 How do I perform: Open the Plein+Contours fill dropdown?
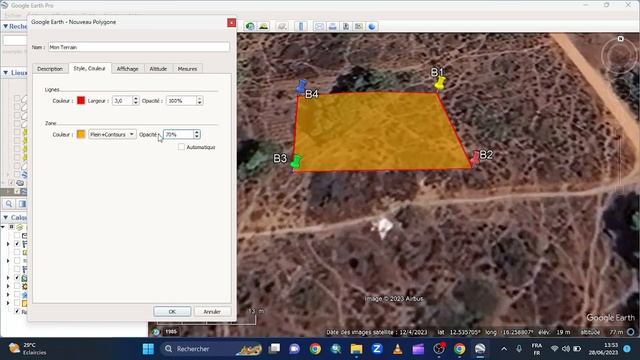tap(112, 134)
